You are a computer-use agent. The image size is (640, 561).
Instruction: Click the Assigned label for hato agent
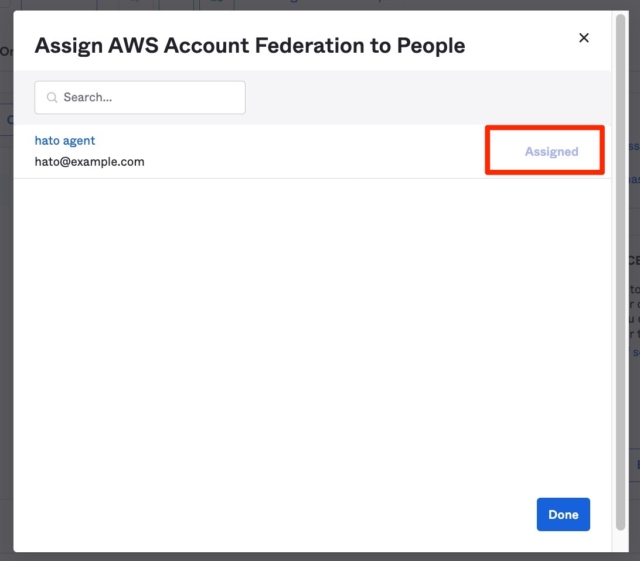click(x=551, y=151)
